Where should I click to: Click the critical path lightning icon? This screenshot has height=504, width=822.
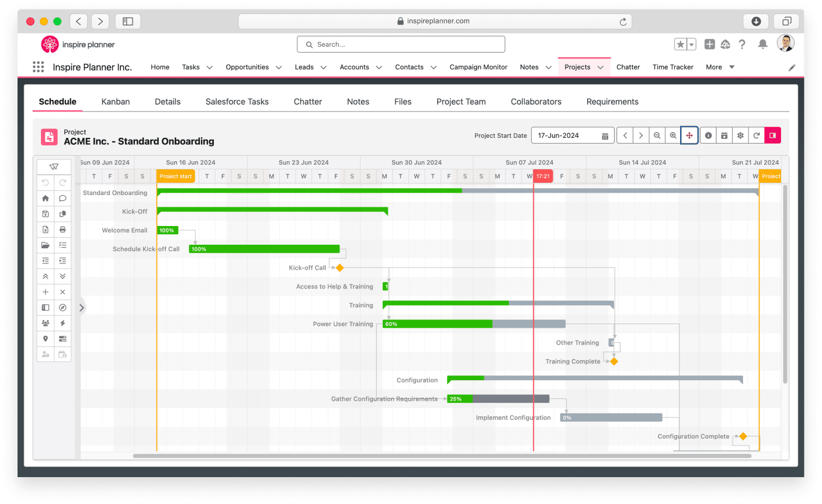tap(63, 323)
